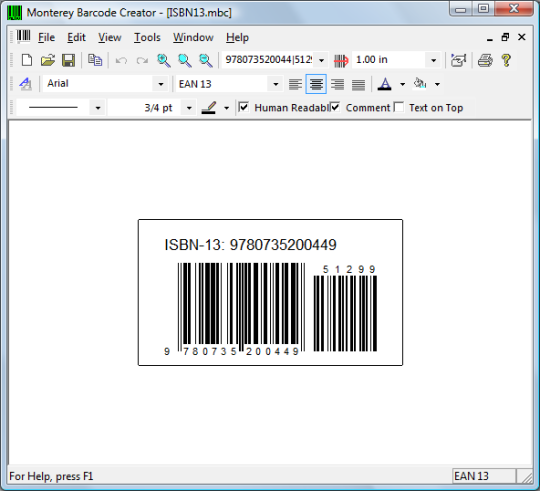Expand the barcode data dropdown

click(321, 60)
